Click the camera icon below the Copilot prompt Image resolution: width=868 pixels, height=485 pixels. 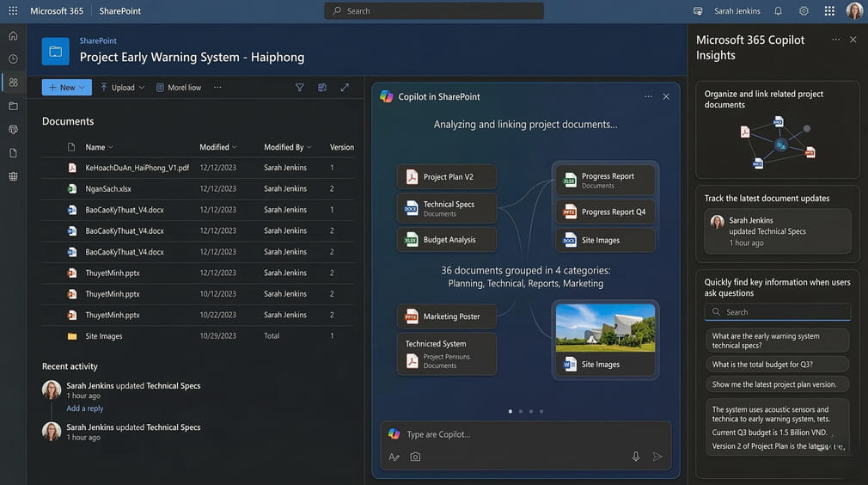pyautogui.click(x=415, y=457)
